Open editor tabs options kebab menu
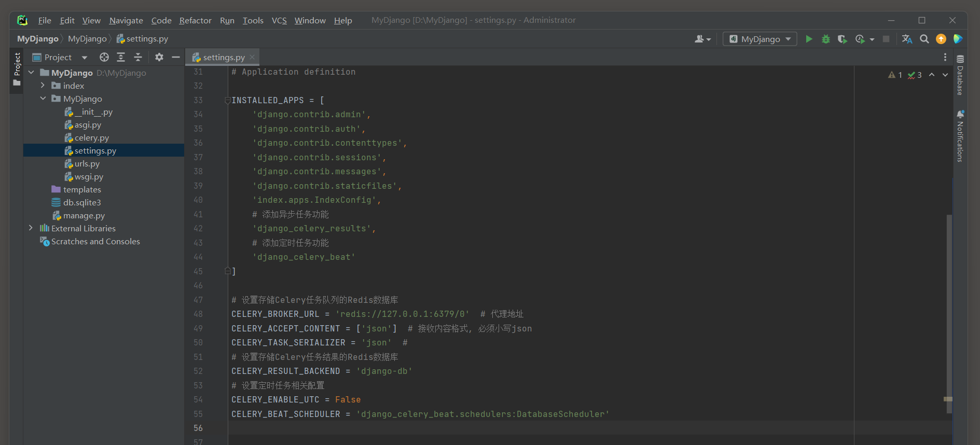The height and width of the screenshot is (445, 980). pyautogui.click(x=945, y=57)
